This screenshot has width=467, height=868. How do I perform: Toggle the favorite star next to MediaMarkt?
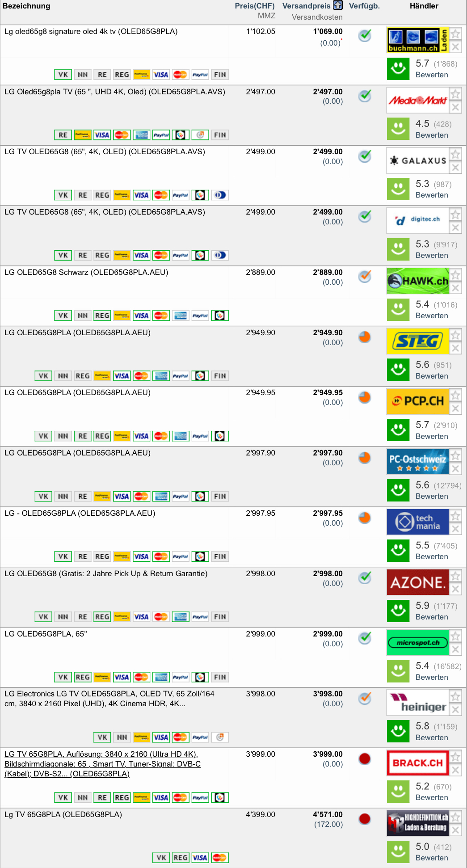click(x=455, y=94)
